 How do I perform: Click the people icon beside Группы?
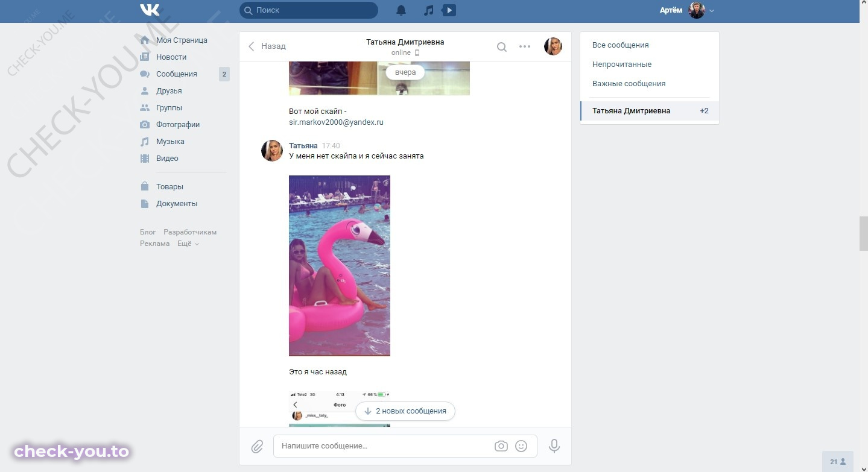pos(145,108)
